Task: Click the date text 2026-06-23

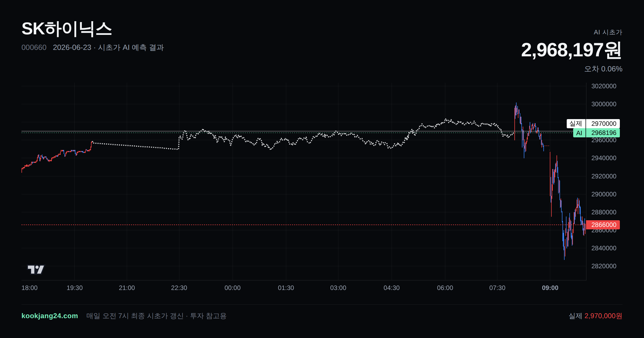Action: (72, 47)
